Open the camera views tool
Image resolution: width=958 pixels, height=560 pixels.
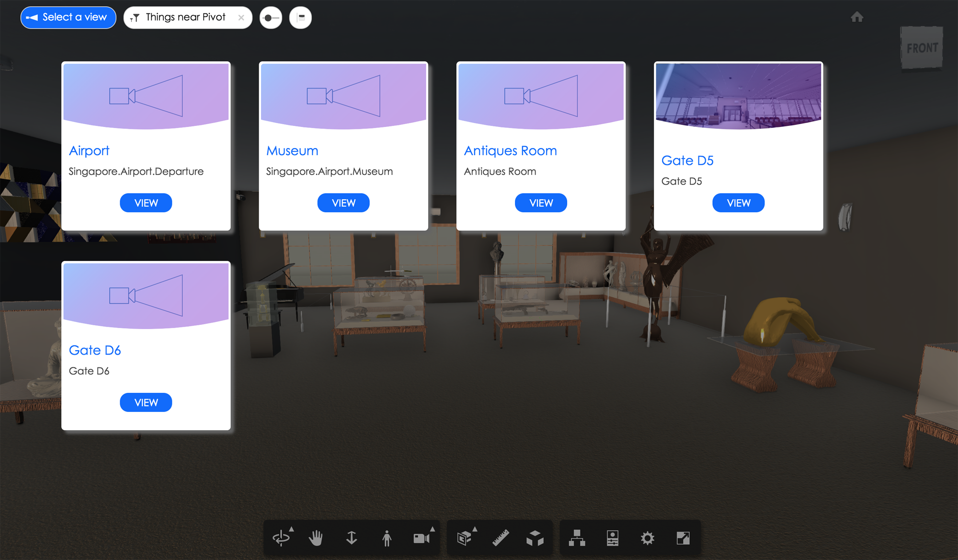[422, 538]
